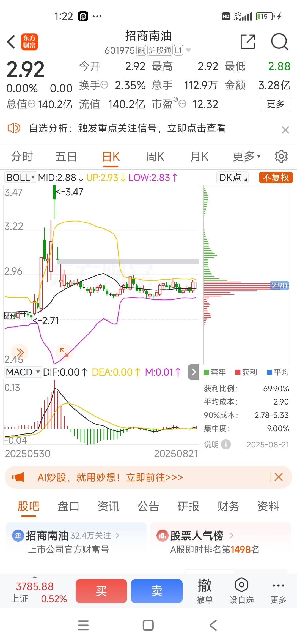Open the 自选分析 signal notice text
Image resolution: width=297 pixels, height=644 pixels.
tap(127, 128)
